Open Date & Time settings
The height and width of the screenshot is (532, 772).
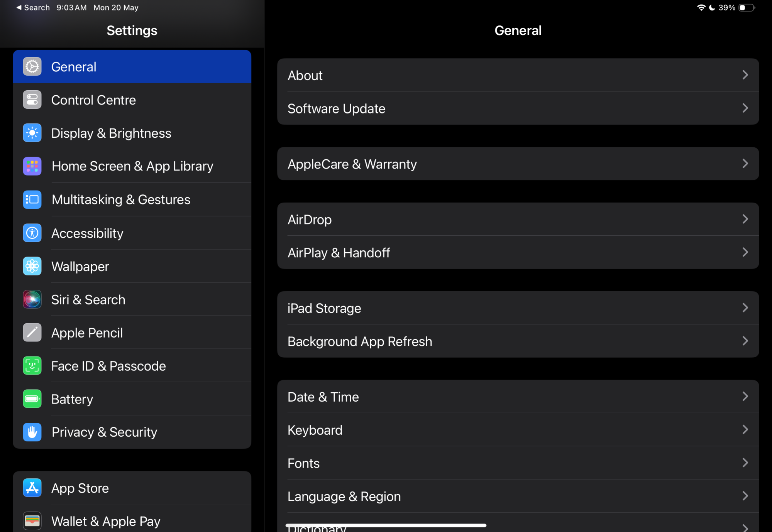pyautogui.click(x=518, y=397)
